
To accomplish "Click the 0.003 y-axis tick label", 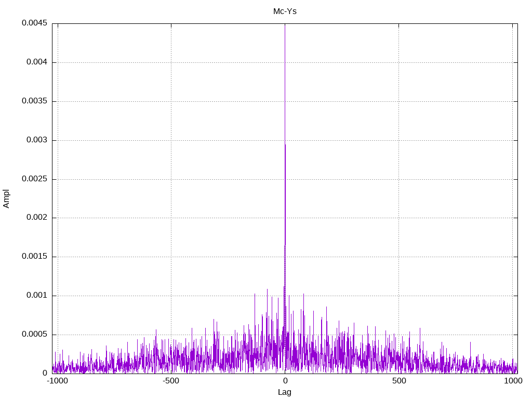I will click(x=36, y=140).
